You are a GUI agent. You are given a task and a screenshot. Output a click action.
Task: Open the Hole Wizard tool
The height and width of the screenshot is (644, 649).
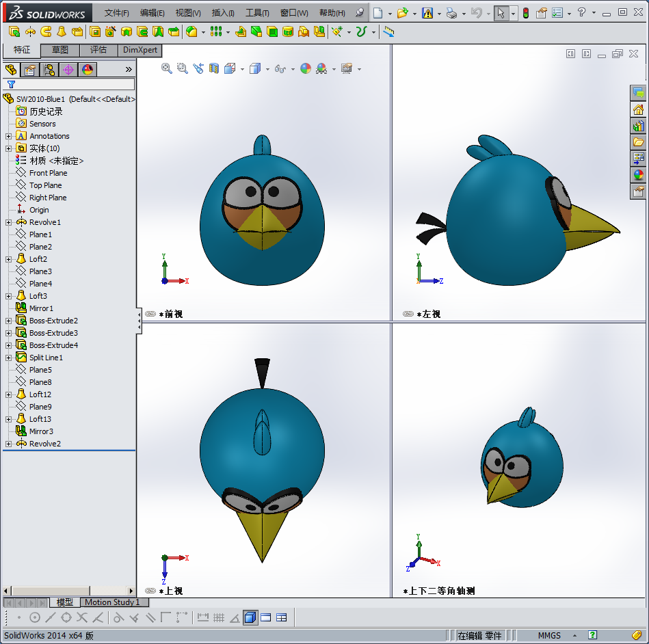[111, 31]
